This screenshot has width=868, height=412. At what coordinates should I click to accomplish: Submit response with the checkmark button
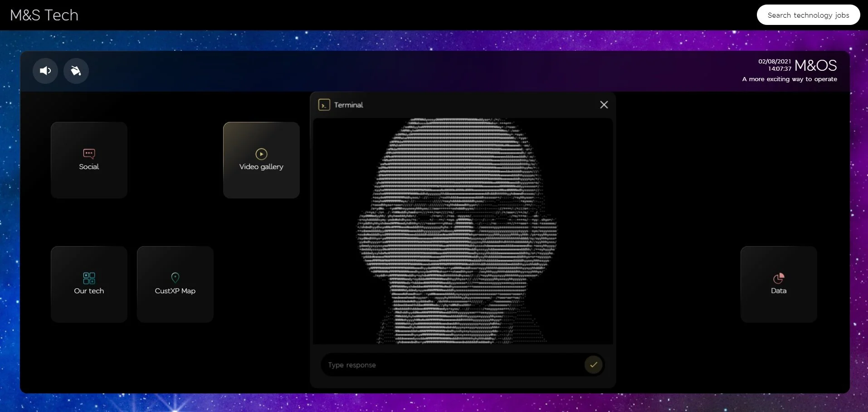(x=593, y=364)
